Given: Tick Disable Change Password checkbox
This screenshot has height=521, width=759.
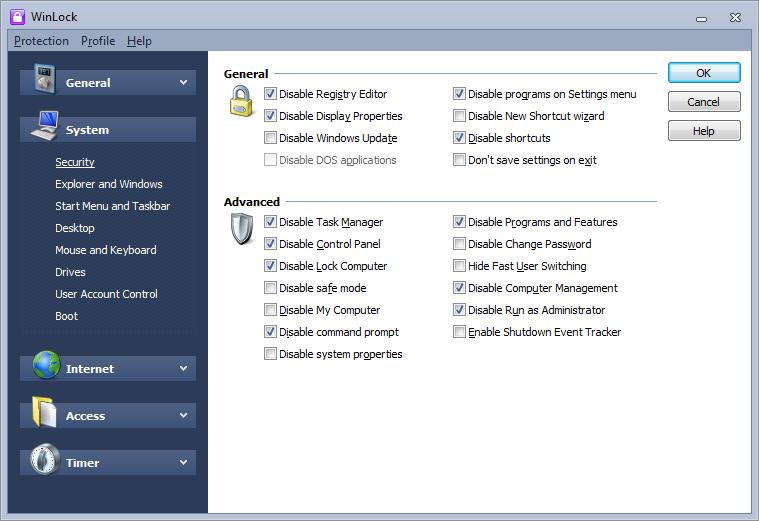Looking at the screenshot, I should pyautogui.click(x=459, y=244).
